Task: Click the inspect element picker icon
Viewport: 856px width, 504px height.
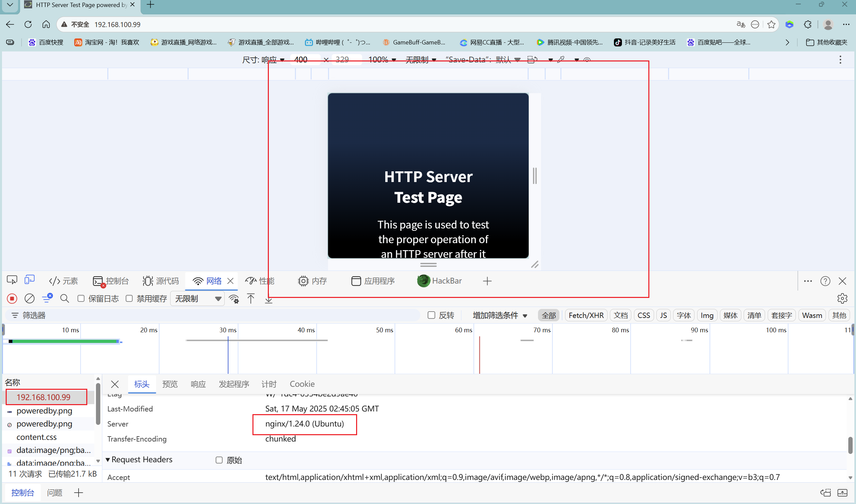Action: click(x=12, y=280)
